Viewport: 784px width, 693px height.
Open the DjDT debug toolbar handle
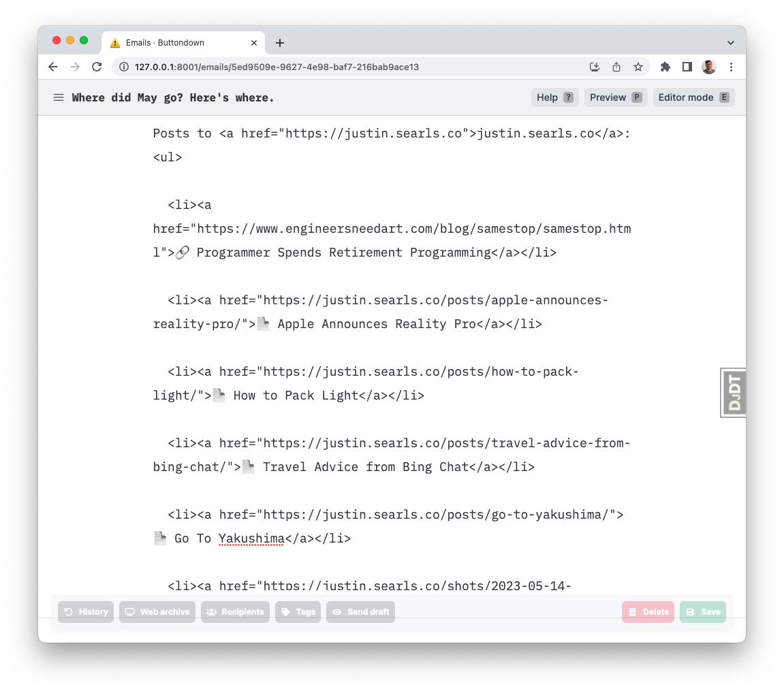(734, 393)
